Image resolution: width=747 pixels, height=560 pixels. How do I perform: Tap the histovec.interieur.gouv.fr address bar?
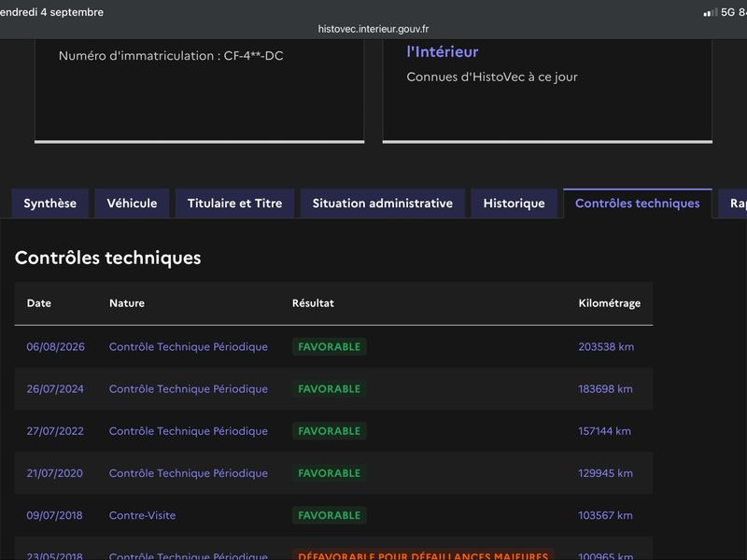click(373, 29)
